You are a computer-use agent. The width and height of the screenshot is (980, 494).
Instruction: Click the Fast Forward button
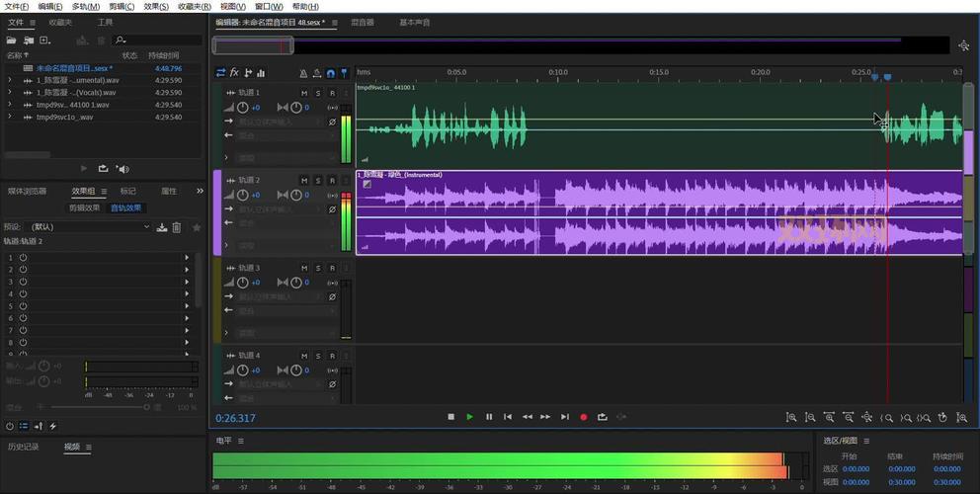coord(545,417)
